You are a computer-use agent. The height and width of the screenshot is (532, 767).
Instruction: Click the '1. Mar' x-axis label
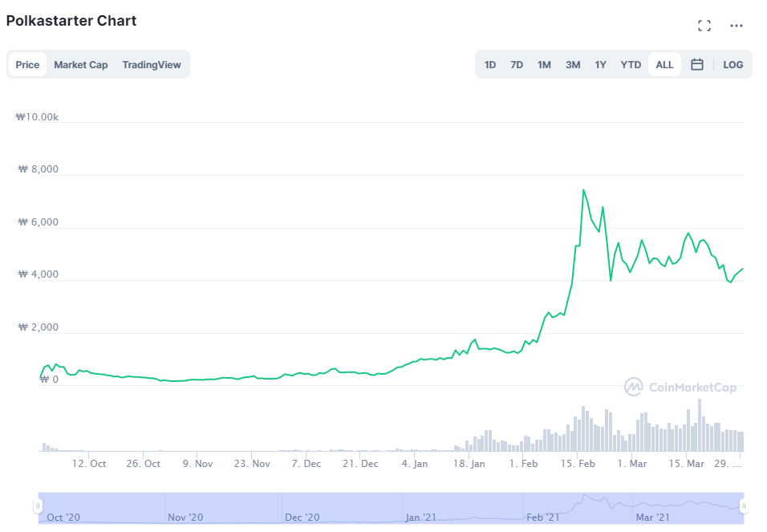pos(632,464)
